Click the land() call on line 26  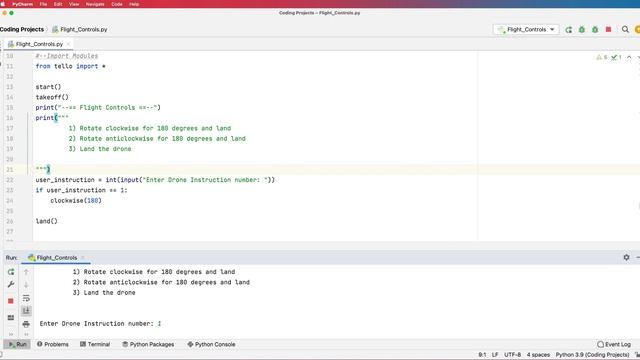pyautogui.click(x=47, y=221)
